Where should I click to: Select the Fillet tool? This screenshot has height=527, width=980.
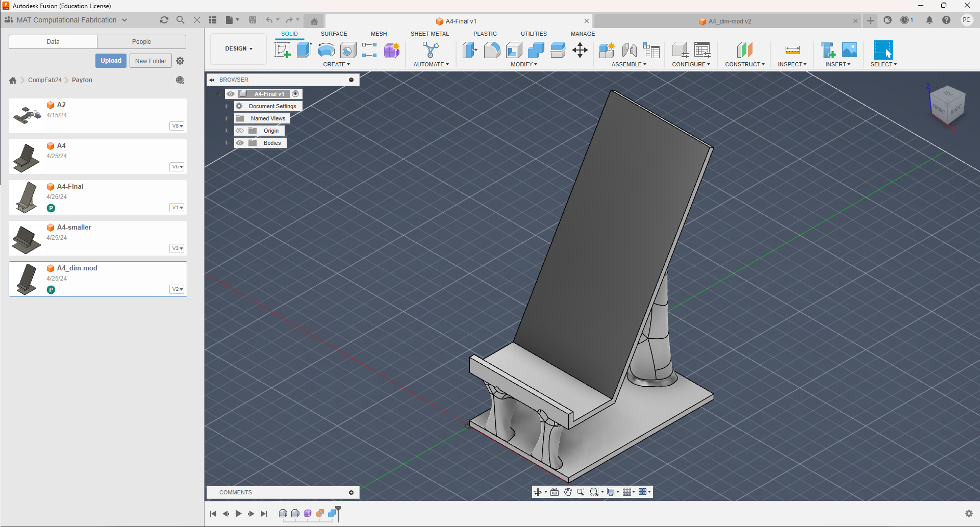click(492, 50)
